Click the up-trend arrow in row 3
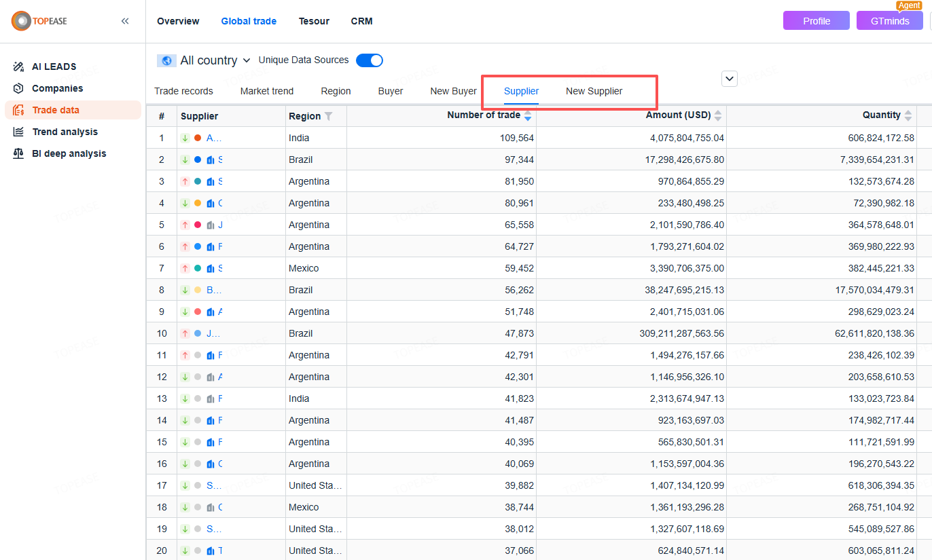The width and height of the screenshot is (932, 560). click(185, 181)
